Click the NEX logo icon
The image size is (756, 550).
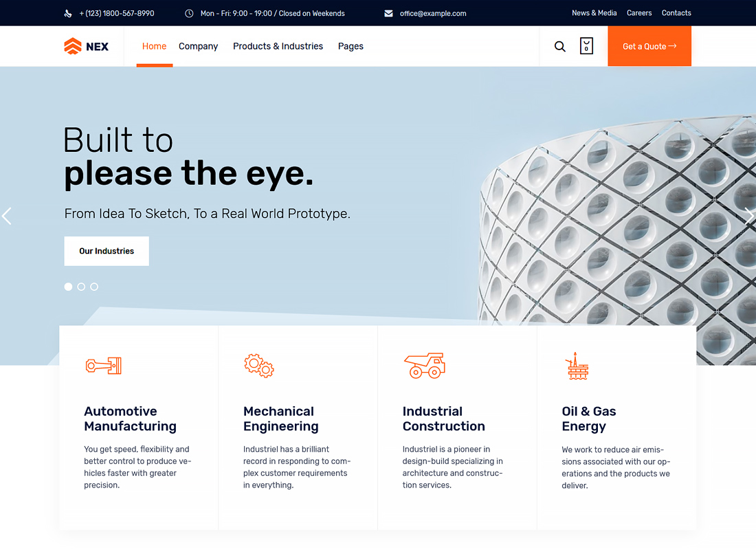click(73, 46)
